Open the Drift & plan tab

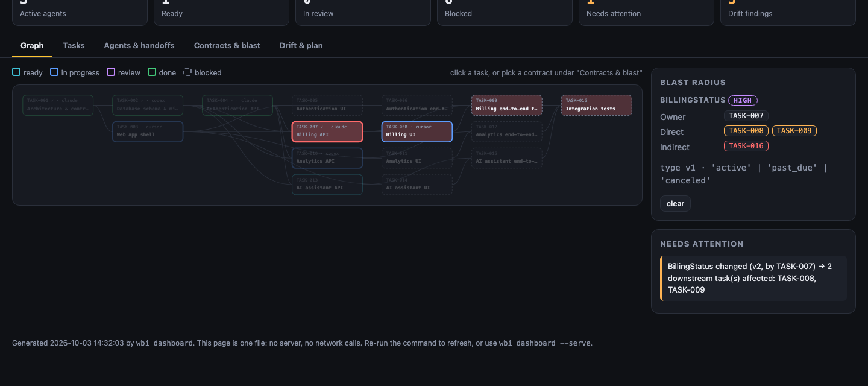(301, 45)
